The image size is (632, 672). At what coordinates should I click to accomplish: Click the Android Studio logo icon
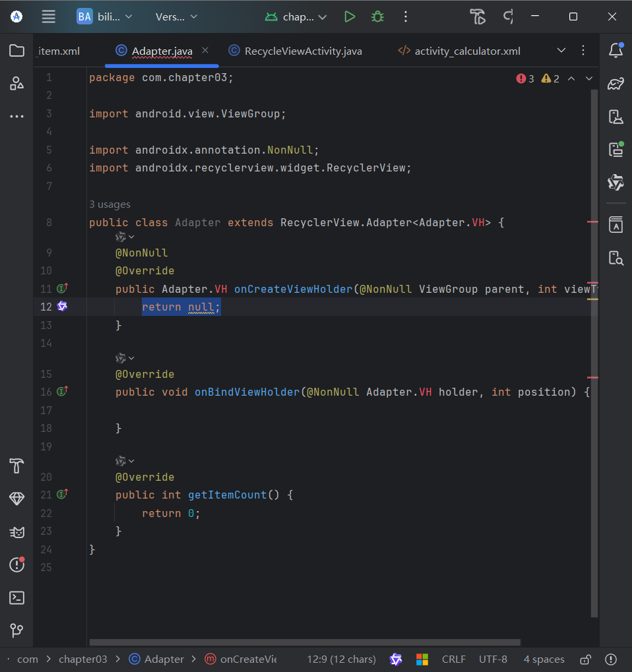coord(16,16)
